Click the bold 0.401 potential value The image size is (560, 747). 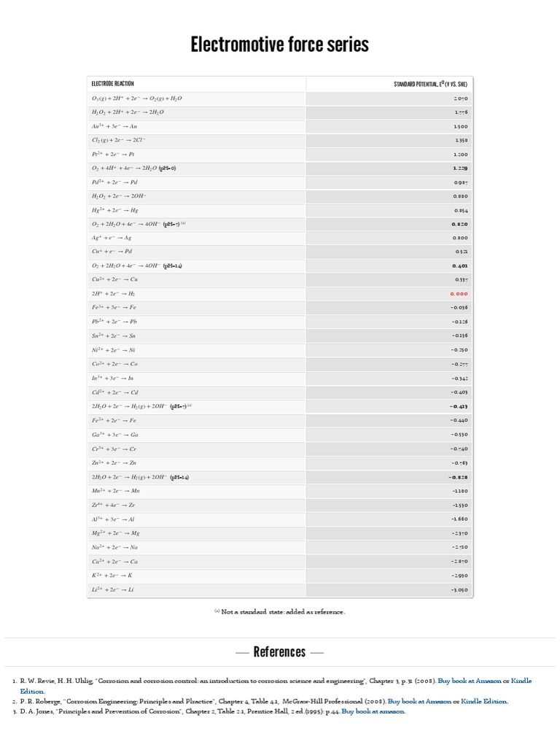coord(460,266)
